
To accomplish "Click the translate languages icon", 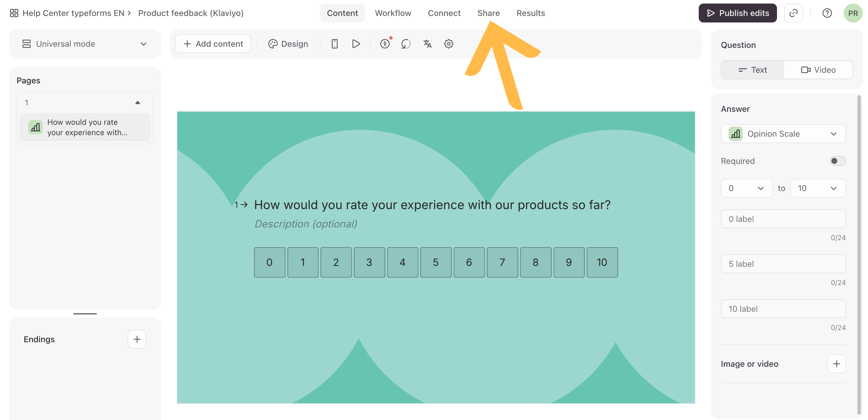I will 427,44.
